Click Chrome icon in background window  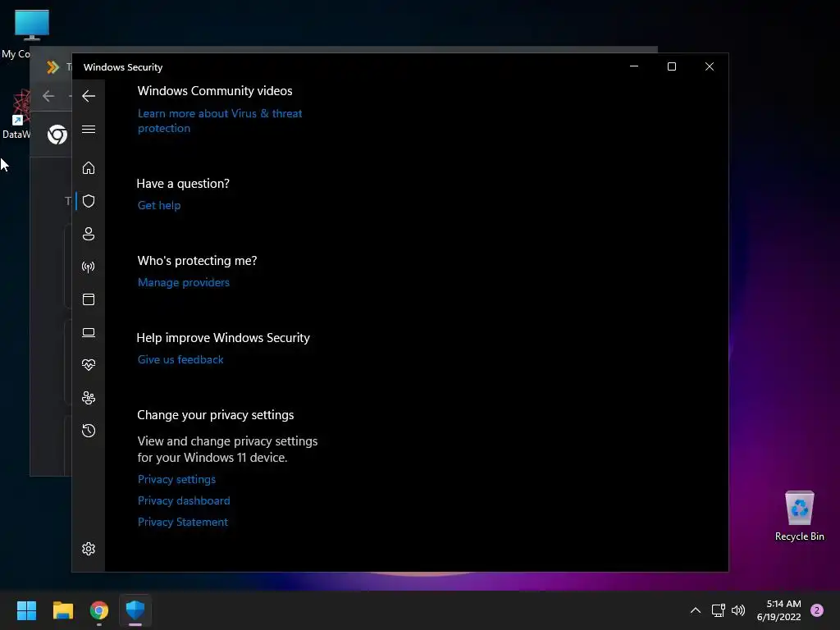coord(57,135)
